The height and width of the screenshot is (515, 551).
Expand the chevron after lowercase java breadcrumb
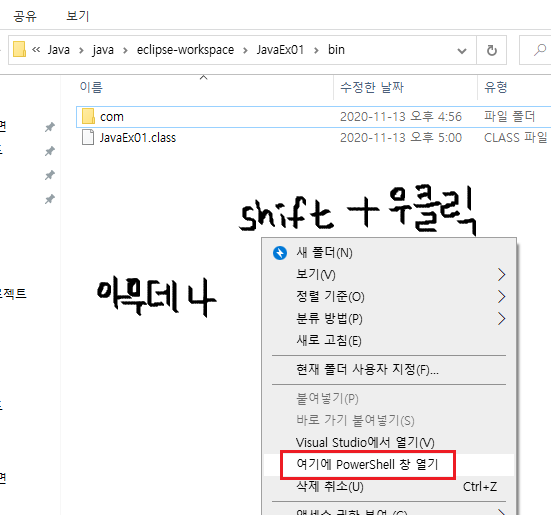[125, 51]
